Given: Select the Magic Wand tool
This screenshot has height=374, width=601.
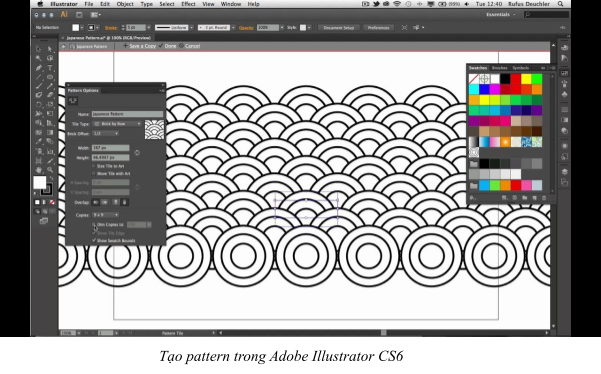Looking at the screenshot, I should coord(38,58).
